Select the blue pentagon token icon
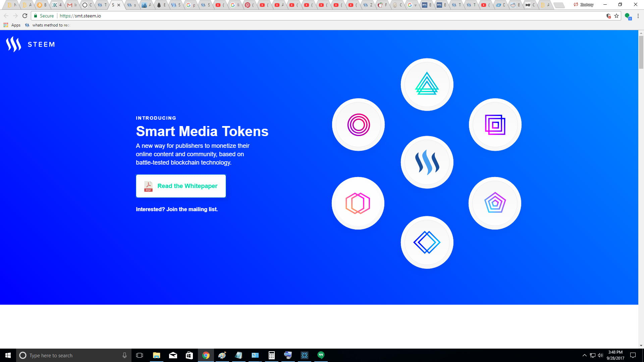The image size is (644, 362). [x=495, y=203]
